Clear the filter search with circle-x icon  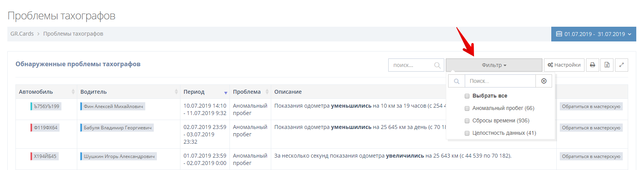(x=544, y=81)
